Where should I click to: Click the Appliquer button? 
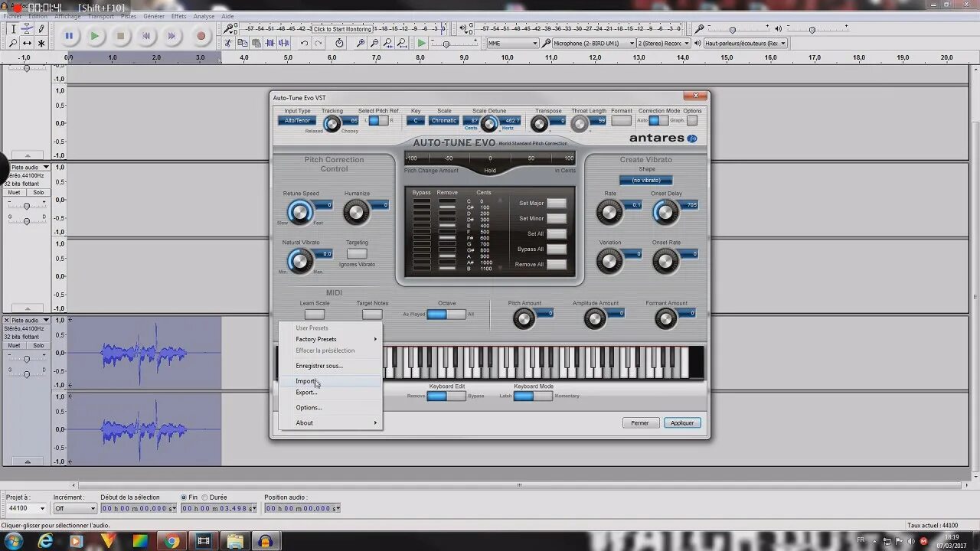(682, 422)
